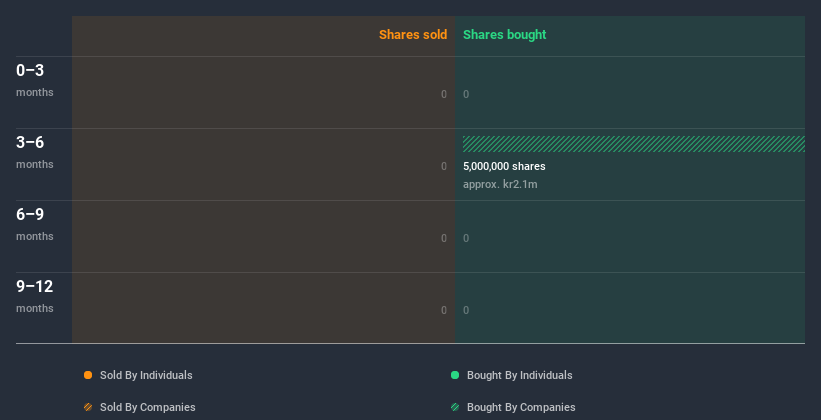This screenshot has width=821, height=420.
Task: Click the green Bought By Individuals legend dot
Action: pyautogui.click(x=455, y=375)
